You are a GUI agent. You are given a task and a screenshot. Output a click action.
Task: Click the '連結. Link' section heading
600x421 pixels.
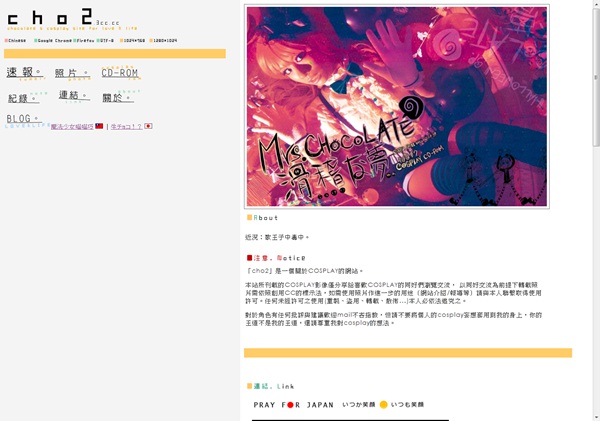click(x=271, y=386)
